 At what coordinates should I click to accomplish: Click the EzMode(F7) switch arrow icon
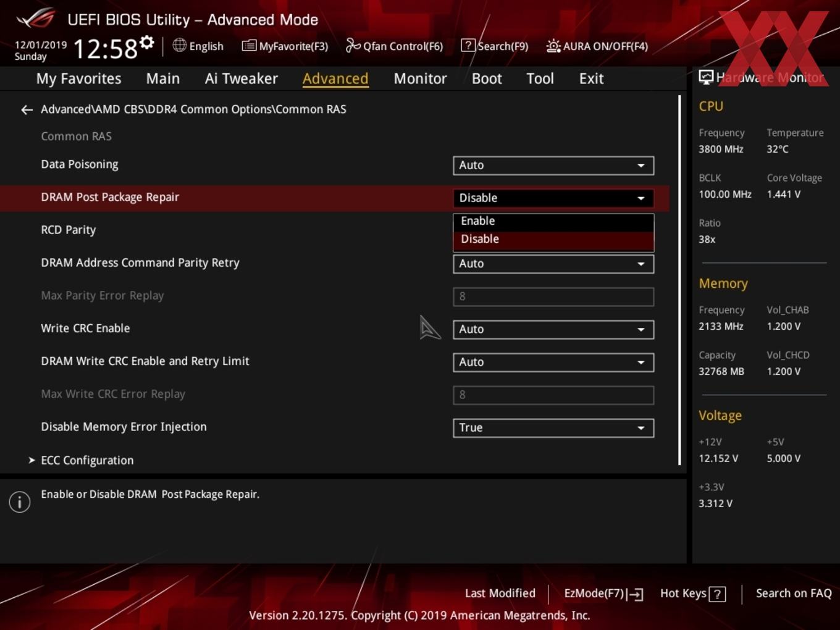click(635, 594)
